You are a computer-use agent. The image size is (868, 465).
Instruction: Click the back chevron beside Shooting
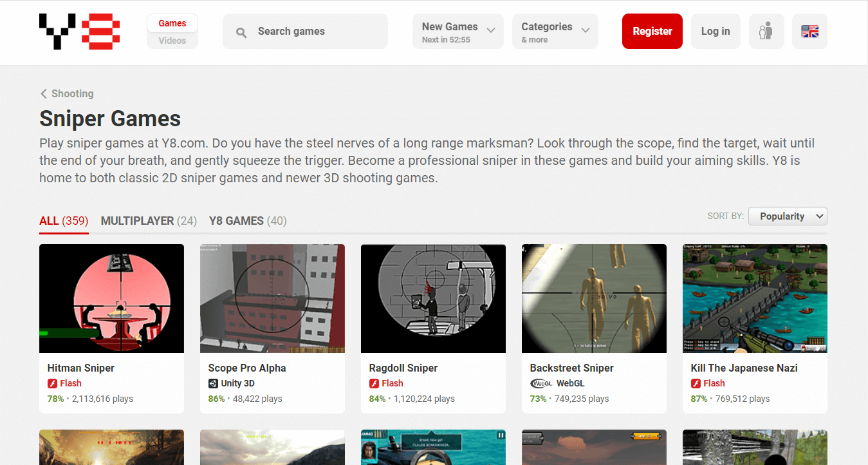44,94
